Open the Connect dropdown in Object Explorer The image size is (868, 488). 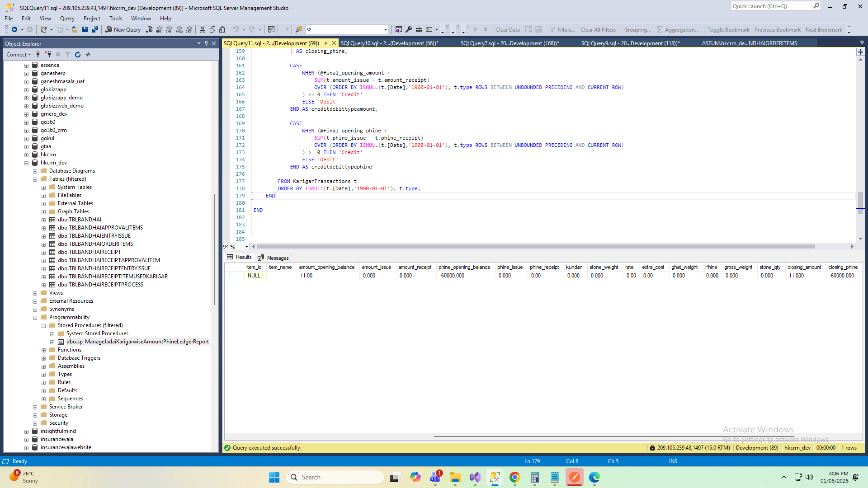point(19,55)
